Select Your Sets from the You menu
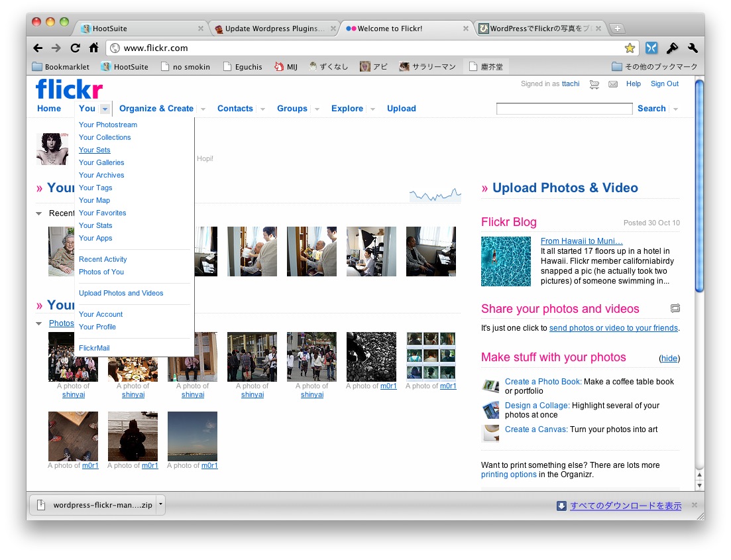The image size is (731, 560). pos(94,150)
